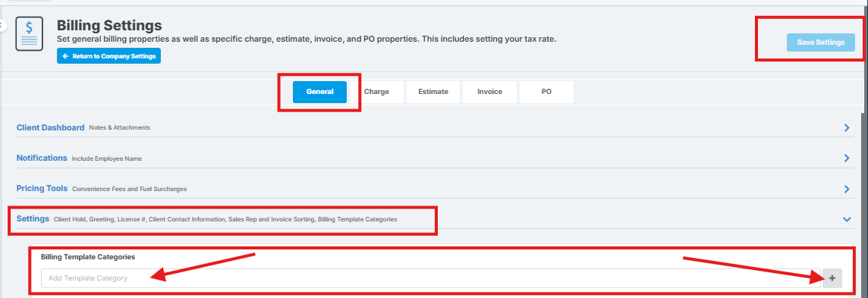This screenshot has height=298, width=868.
Task: Click the Notifications section title
Action: pos(42,158)
